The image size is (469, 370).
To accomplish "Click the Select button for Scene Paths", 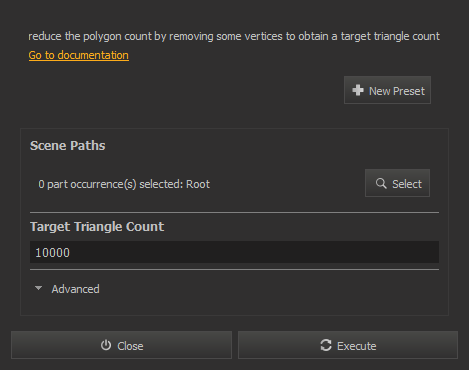I will [397, 183].
